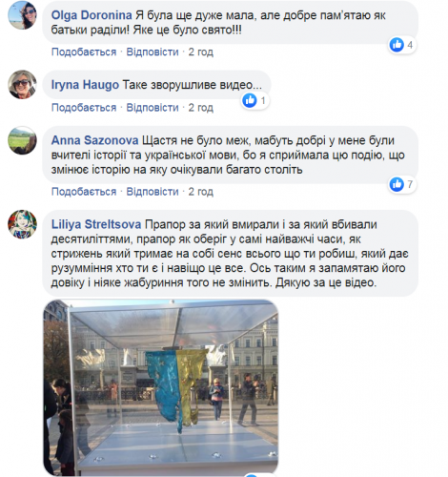View the like reaction on Iryna Haugo's comment
Screen dimensions: 448x477
pyautogui.click(x=255, y=101)
